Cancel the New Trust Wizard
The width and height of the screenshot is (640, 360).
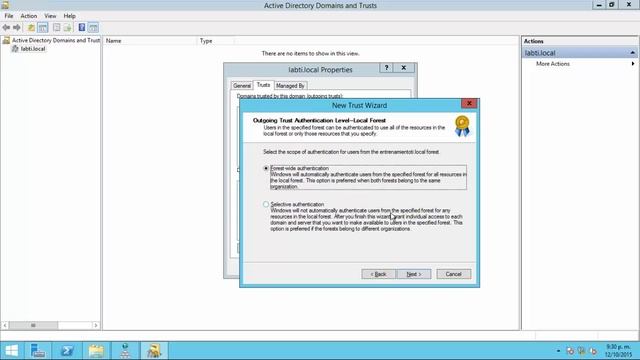pyautogui.click(x=453, y=274)
